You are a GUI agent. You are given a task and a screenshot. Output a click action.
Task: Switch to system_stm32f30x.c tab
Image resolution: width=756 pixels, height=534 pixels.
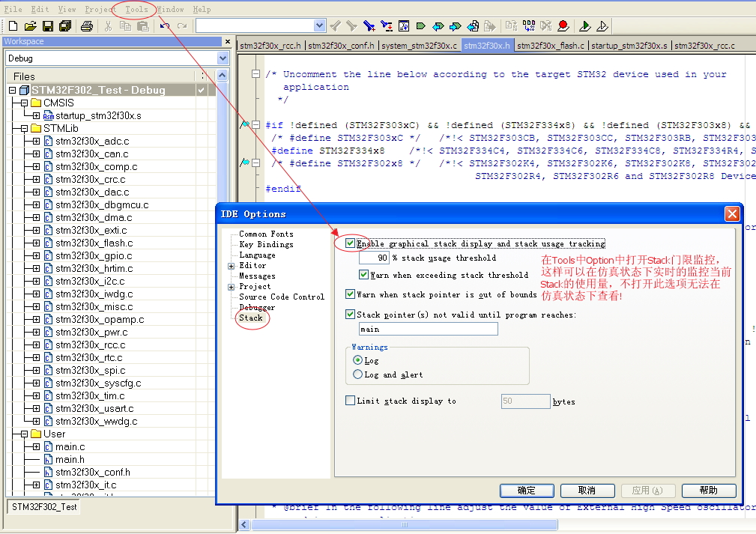(x=419, y=45)
